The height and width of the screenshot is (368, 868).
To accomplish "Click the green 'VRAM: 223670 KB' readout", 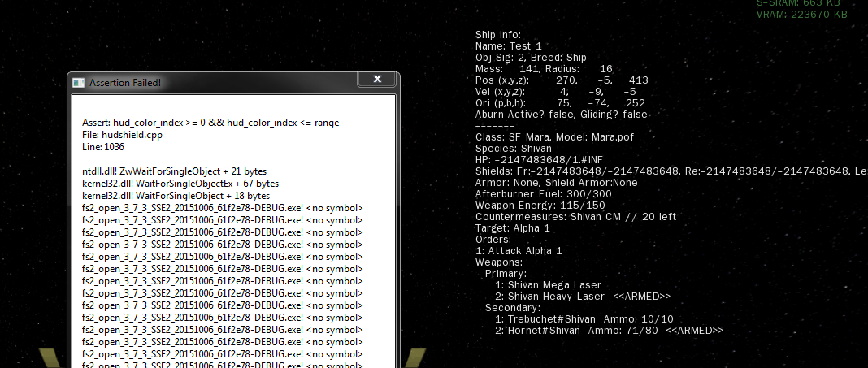I will [x=801, y=15].
